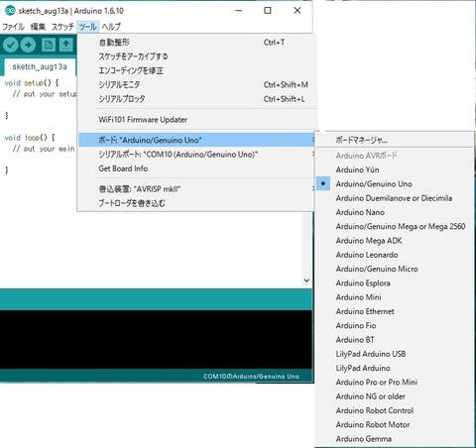Select Arduino/Genuino Uno board
Viewport: 476px width, 448px height.
395,184
